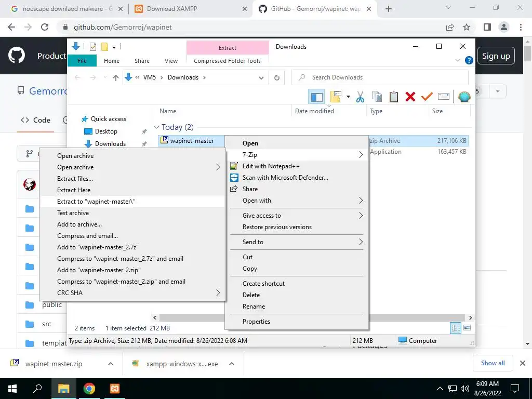Bookmark this page with the star icon
The image size is (532, 399).
[x=467, y=27]
